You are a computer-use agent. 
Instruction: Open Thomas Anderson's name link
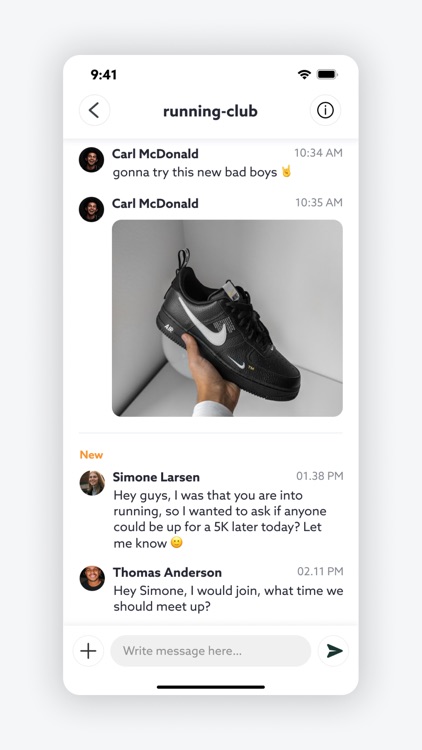[x=167, y=573]
